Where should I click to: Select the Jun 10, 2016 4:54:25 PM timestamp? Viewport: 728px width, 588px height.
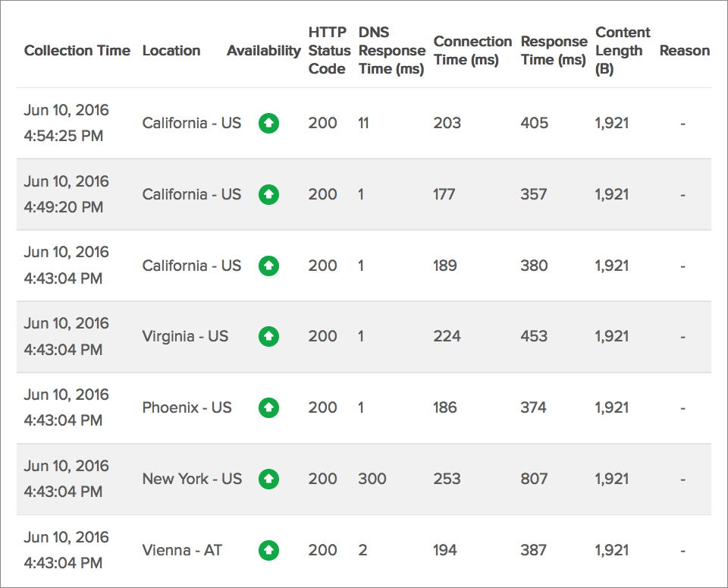pos(66,123)
